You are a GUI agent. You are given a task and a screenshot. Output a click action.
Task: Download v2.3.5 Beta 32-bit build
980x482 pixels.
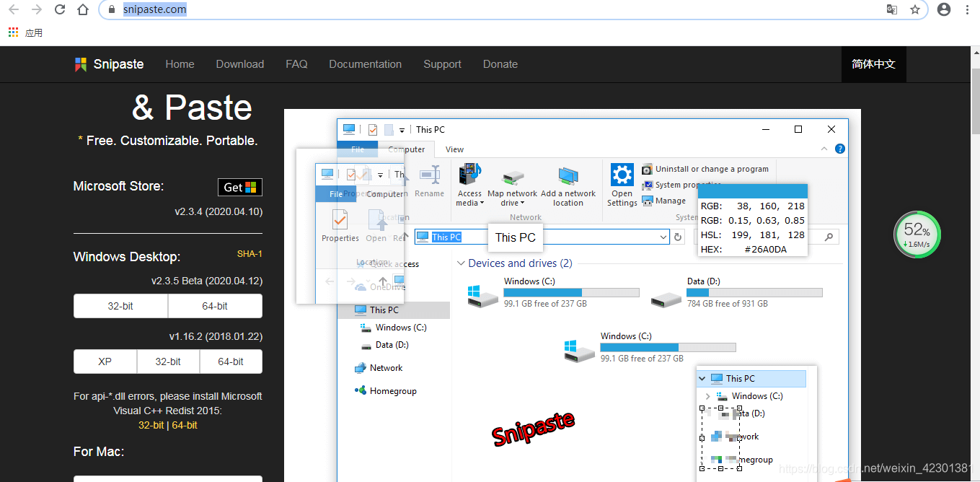pyautogui.click(x=120, y=306)
